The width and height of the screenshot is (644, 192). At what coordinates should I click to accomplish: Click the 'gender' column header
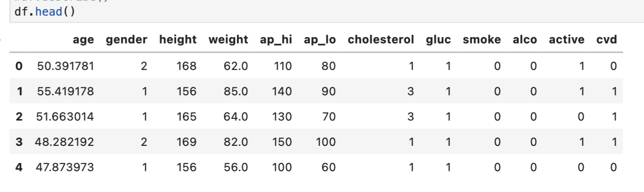click(x=126, y=40)
